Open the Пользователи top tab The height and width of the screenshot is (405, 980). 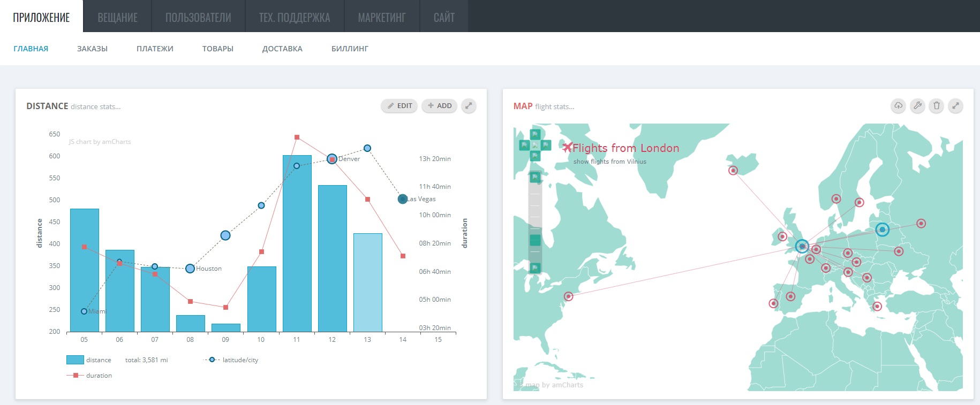coord(198,17)
